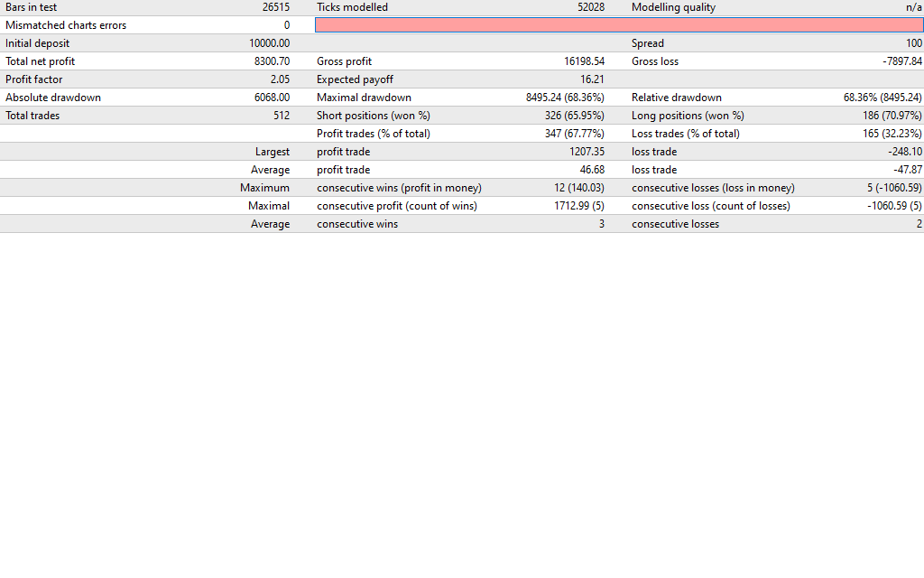Image resolution: width=924 pixels, height=578 pixels.
Task: Click the Gross profit value 16198.54
Action: point(582,61)
